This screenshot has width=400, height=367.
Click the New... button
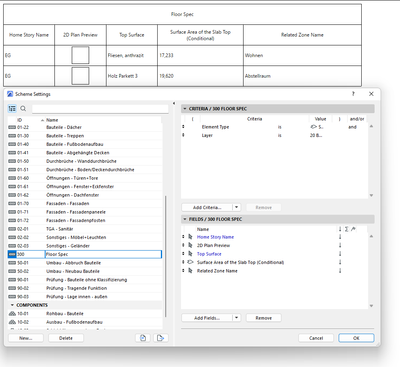click(26, 338)
